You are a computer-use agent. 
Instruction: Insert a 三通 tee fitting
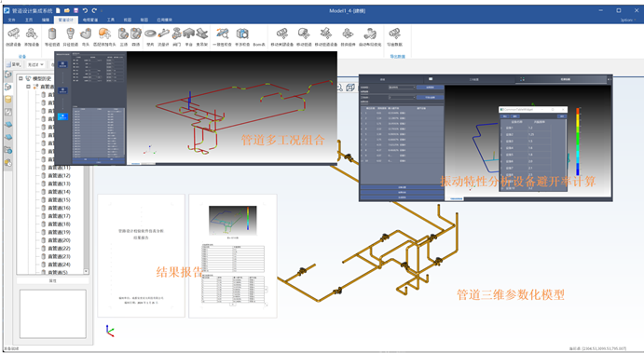pyautogui.click(x=124, y=37)
